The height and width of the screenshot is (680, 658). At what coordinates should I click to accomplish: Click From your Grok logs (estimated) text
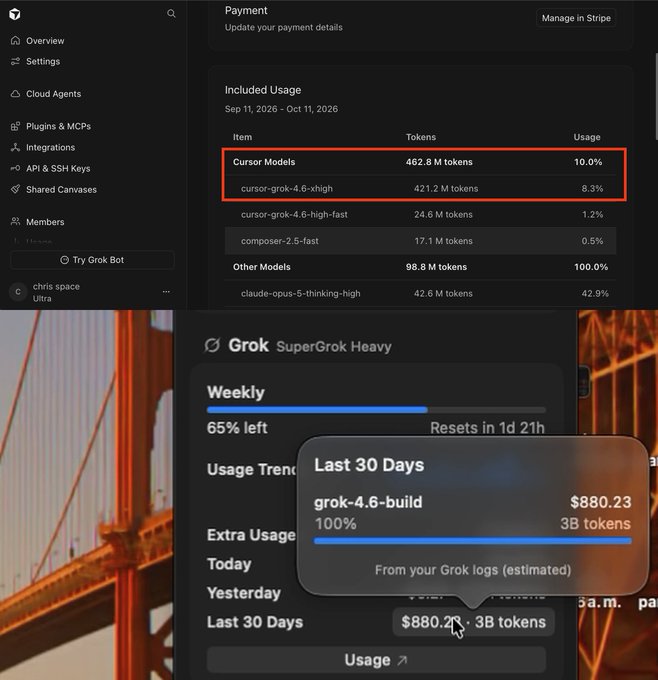click(473, 570)
